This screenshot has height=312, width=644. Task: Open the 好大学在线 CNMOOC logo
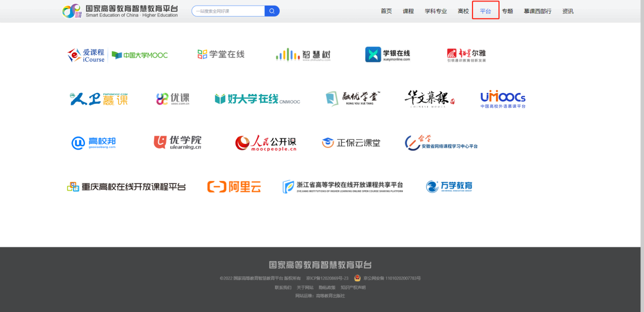(257, 99)
